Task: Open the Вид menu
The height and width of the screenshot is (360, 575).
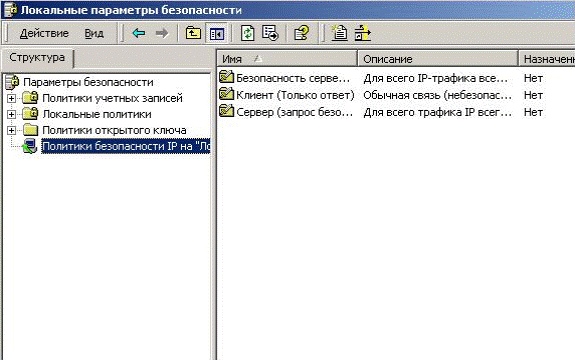Action: [x=94, y=33]
